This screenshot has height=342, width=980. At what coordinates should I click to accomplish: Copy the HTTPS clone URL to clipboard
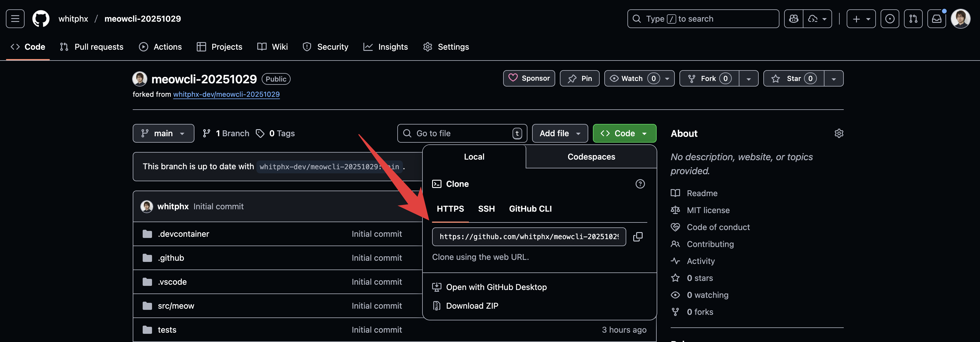coord(638,236)
